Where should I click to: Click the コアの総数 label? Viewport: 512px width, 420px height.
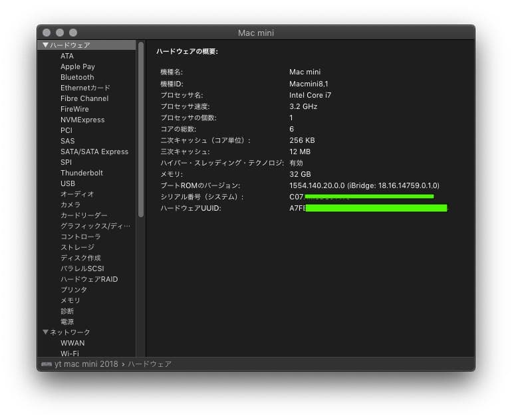click(178, 129)
